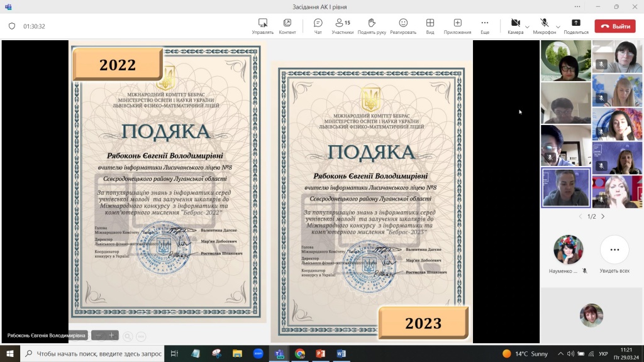
Task: Pop out shared Контент window
Action: [287, 23]
